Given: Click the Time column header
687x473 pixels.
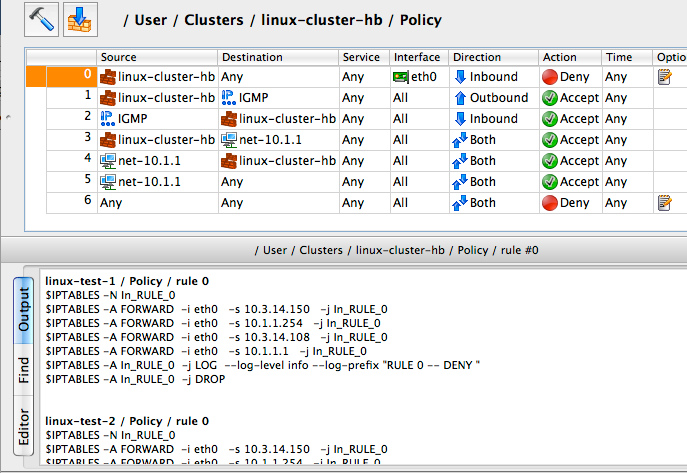Looking at the screenshot, I should [x=627, y=57].
